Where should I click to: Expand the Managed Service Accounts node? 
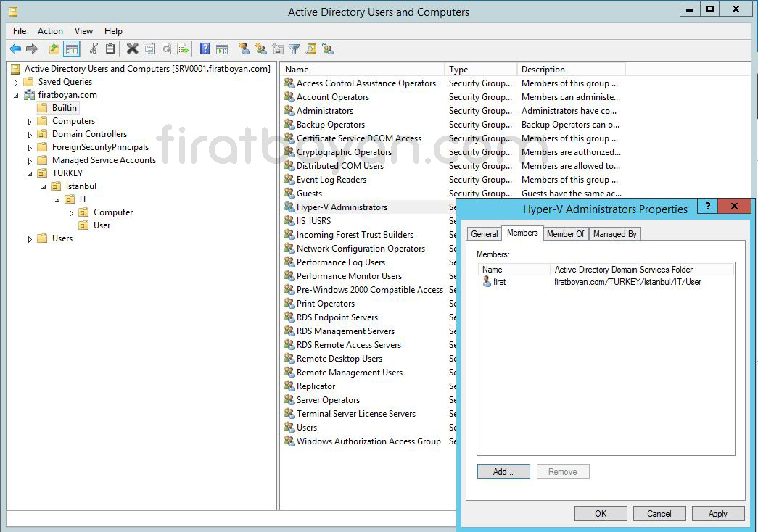coord(30,160)
